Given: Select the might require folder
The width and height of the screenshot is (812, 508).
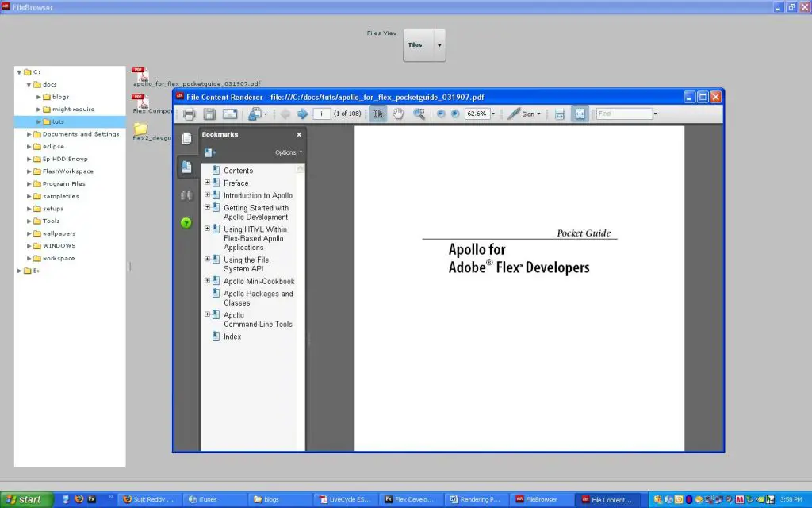Looking at the screenshot, I should click(73, 110).
